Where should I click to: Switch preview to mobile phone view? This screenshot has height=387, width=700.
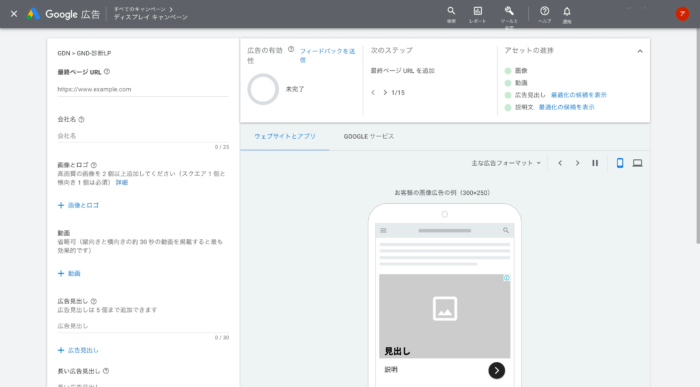[x=620, y=163]
